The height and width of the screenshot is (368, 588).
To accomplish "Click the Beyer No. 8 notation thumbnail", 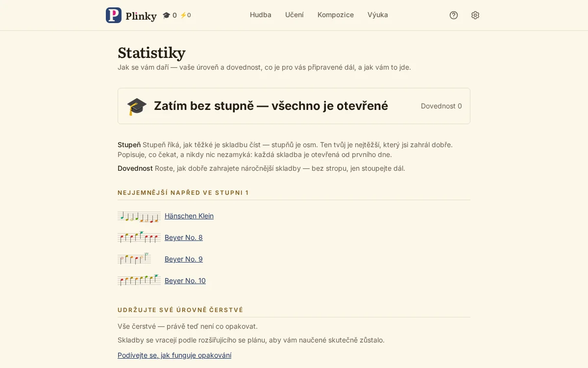I will [x=139, y=237].
